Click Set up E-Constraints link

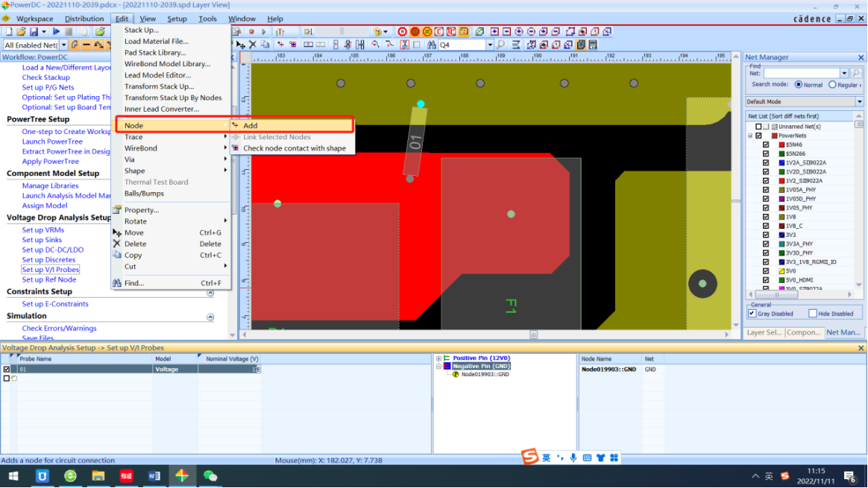click(54, 304)
